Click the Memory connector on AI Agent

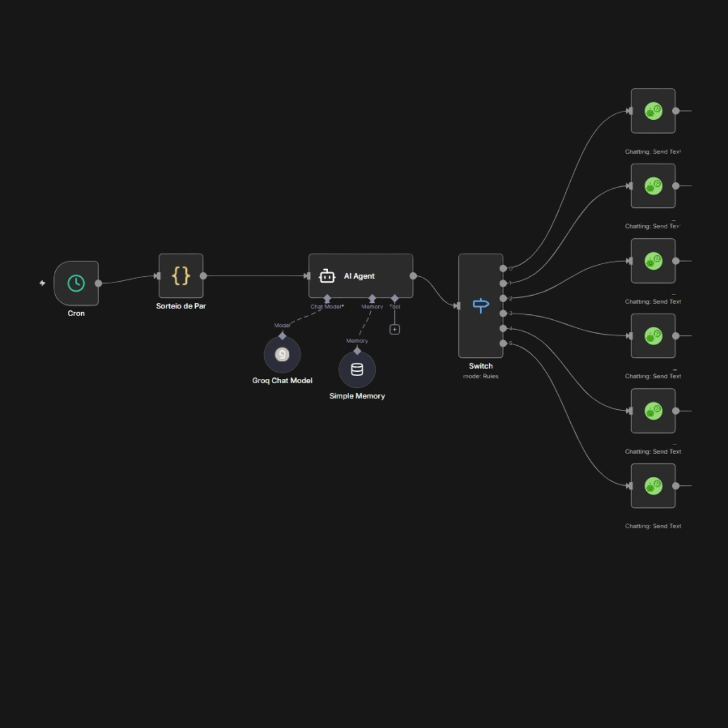coord(372,298)
